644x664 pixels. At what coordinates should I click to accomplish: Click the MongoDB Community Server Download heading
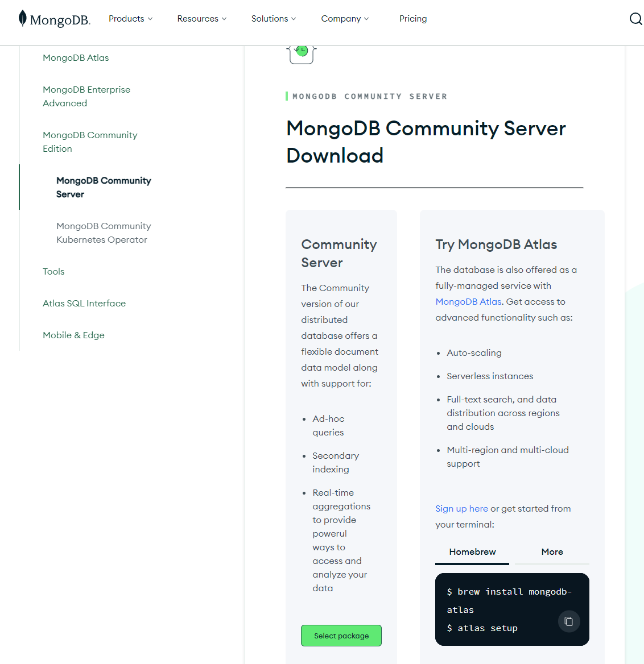click(x=426, y=142)
